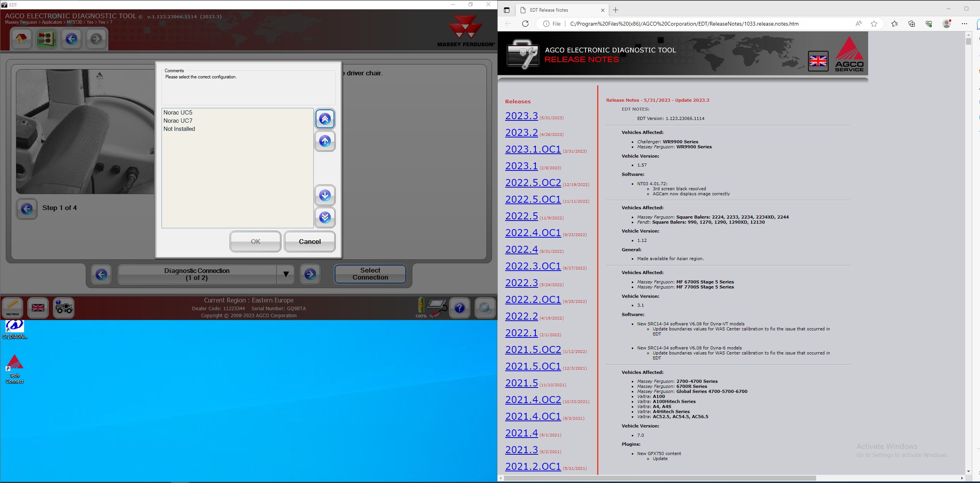
Task: Select the METRIC units icon
Action: click(13, 308)
